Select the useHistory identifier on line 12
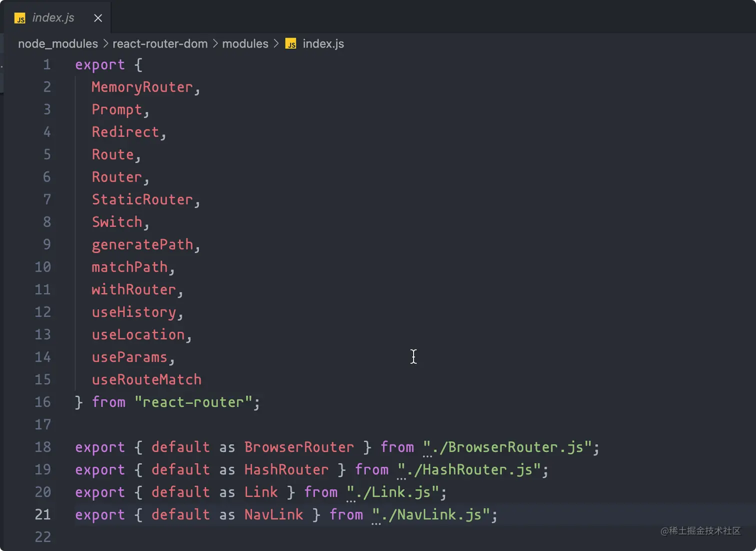Viewport: 756px width, 551px height. [x=133, y=311]
